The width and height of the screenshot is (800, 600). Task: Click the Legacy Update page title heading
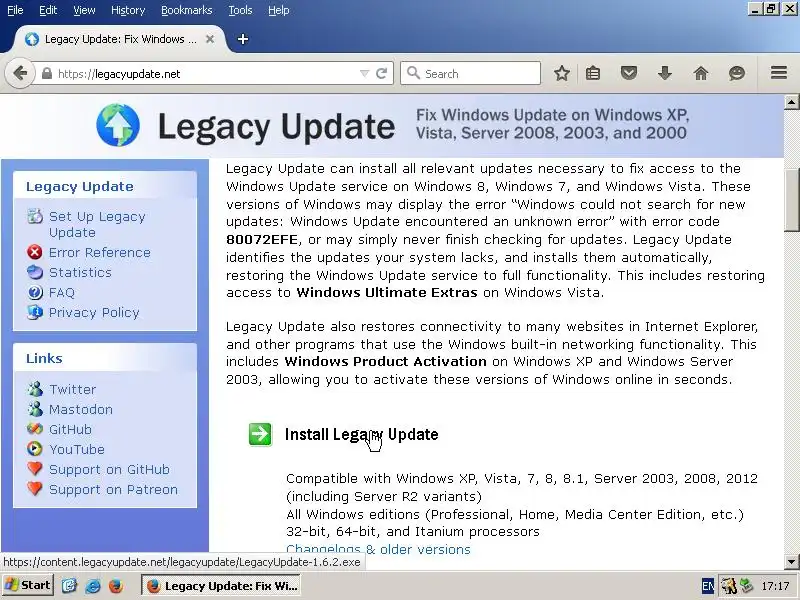[276, 126]
